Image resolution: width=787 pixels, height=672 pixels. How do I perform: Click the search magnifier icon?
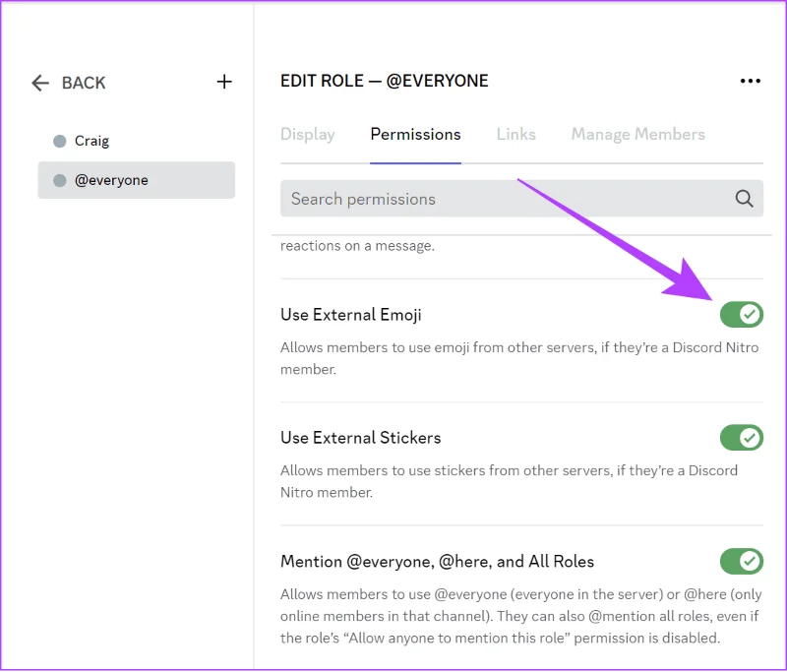pyautogui.click(x=744, y=199)
